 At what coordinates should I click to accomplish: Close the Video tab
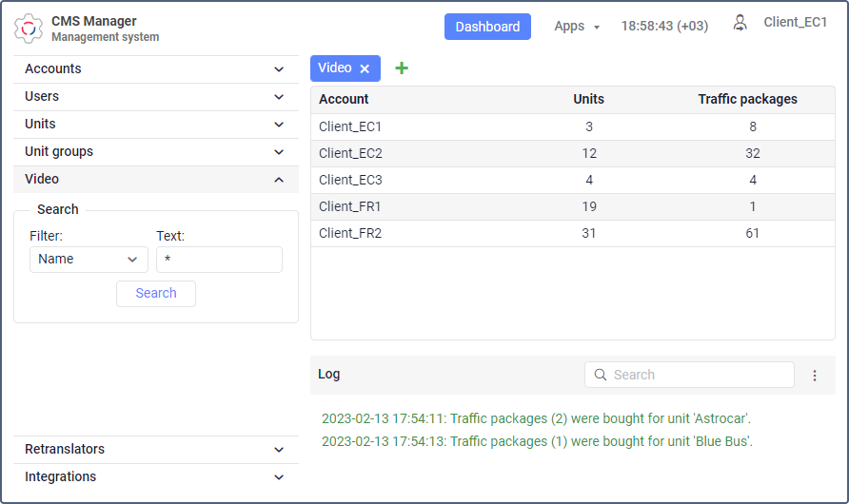click(365, 68)
